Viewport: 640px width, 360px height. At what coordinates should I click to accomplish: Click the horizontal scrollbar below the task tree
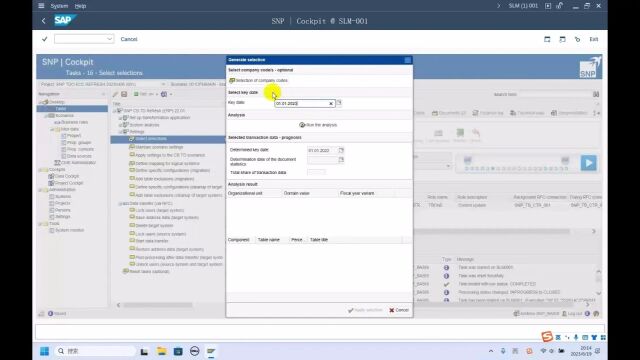click(x=158, y=305)
